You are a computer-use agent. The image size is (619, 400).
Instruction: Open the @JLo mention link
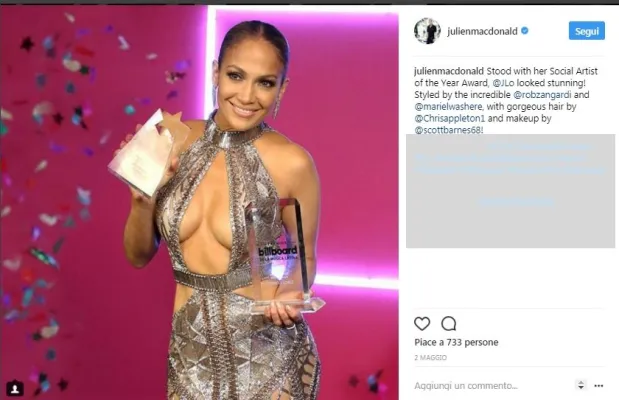503,83
